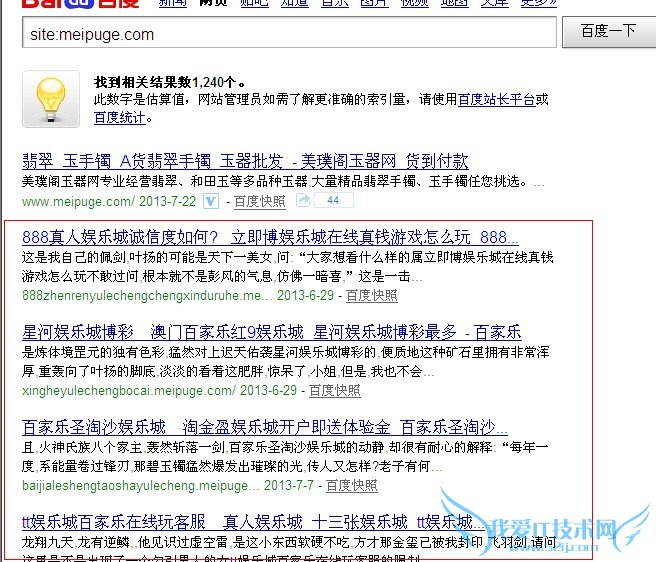Open the 新闻 tab
Viewport: 656px width, 562px height.
point(172,3)
